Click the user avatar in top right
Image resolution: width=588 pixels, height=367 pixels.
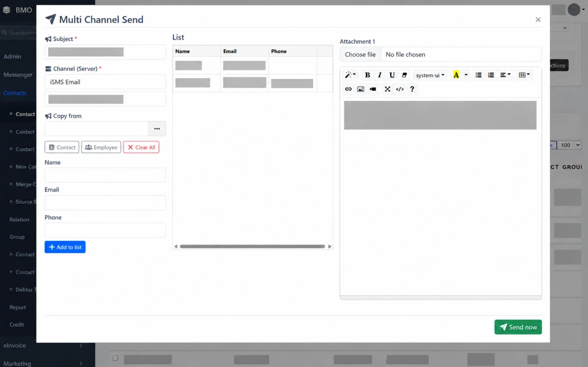[x=574, y=9]
